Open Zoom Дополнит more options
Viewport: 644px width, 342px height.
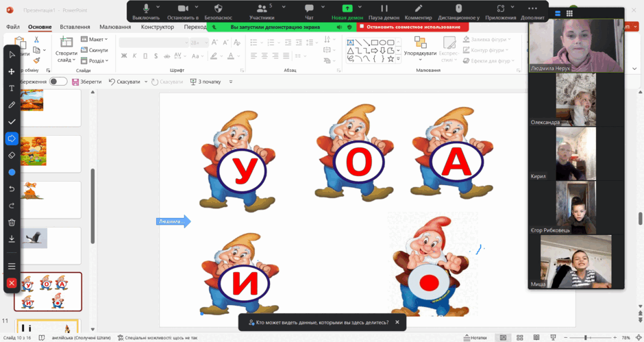(x=533, y=12)
